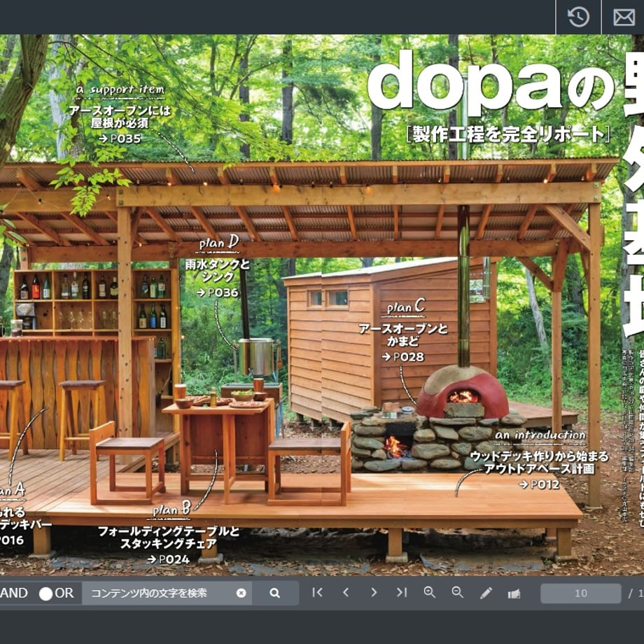Click the "ウッドデッキ作りから始まる アウトドアベース計画" caption
Screen dimensions: 644x644
pos(539,463)
